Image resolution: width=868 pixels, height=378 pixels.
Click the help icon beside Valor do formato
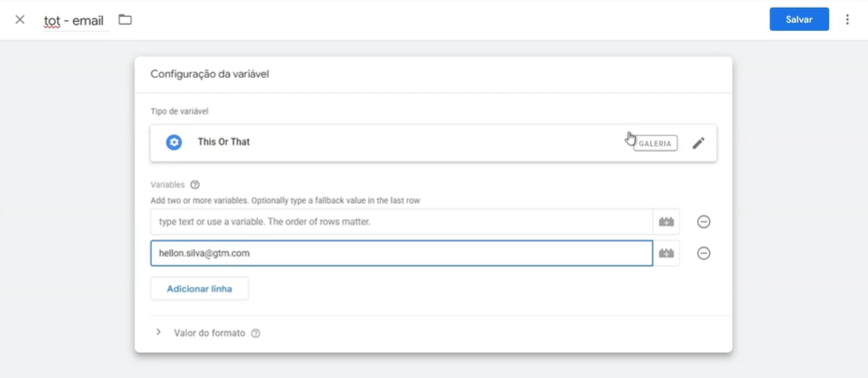256,334
